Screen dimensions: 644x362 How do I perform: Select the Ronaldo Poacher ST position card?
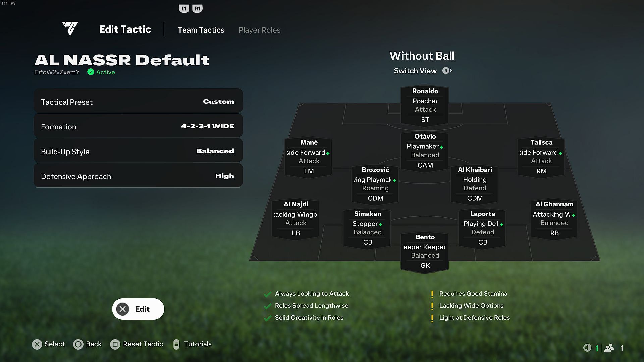click(425, 105)
